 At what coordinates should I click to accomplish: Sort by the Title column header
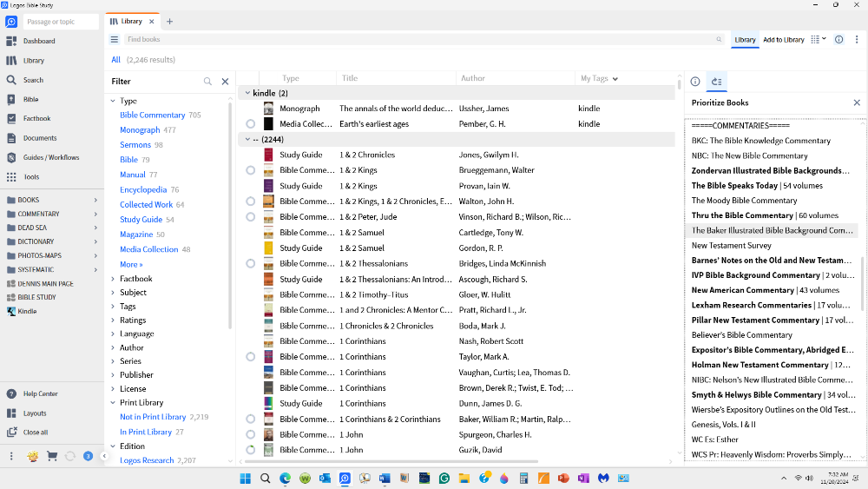click(350, 78)
